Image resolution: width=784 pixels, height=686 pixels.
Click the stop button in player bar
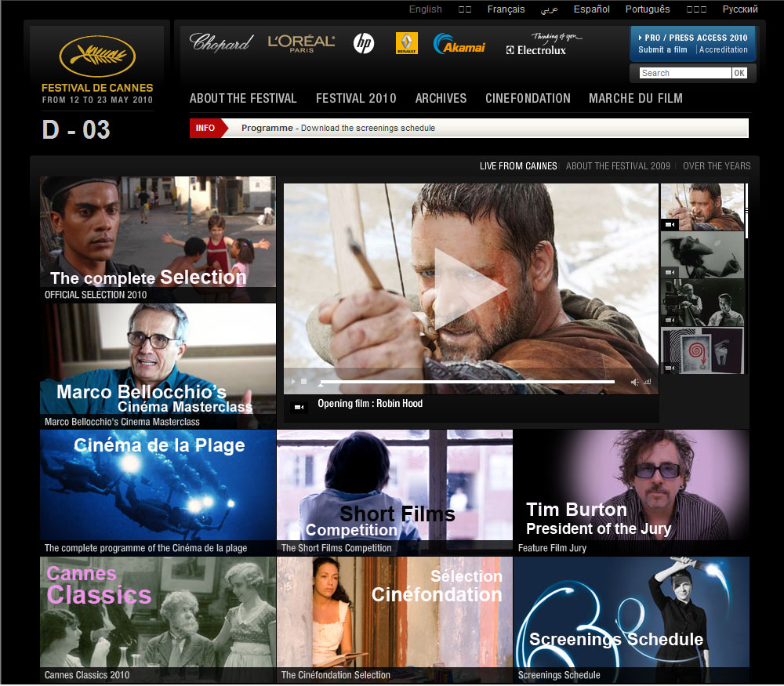303,382
